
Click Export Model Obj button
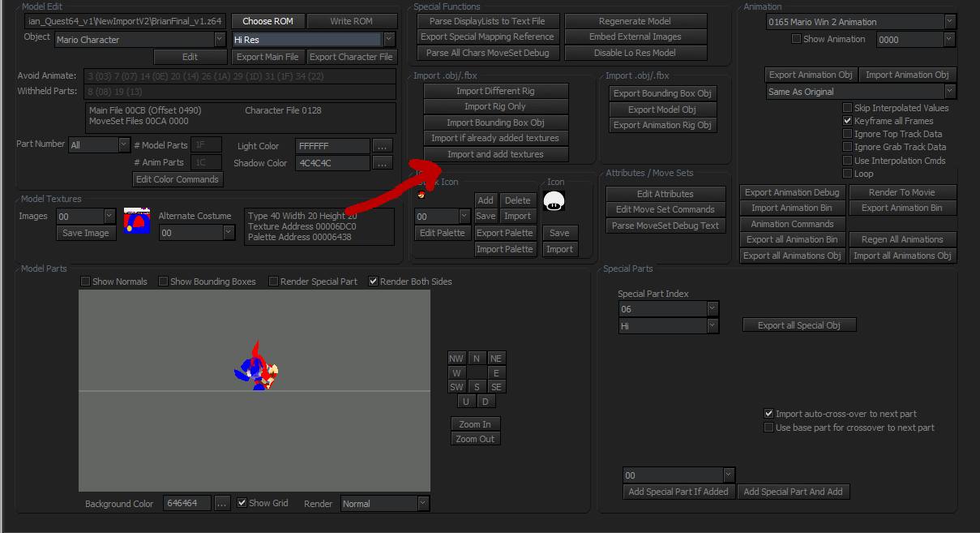coord(662,110)
